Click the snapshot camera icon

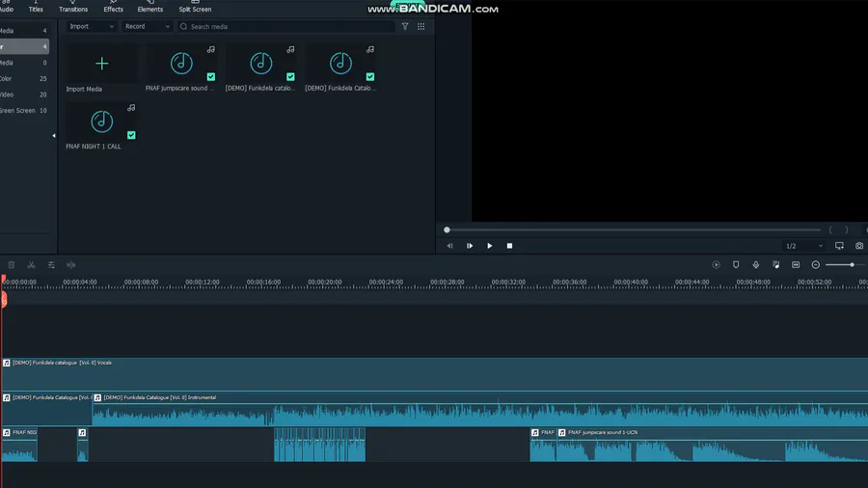coord(859,246)
